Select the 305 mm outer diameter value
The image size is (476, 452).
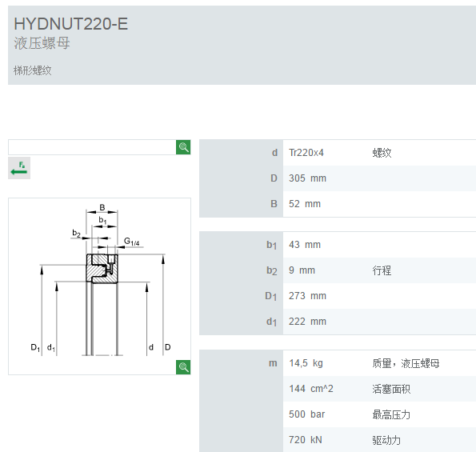[x=307, y=178]
